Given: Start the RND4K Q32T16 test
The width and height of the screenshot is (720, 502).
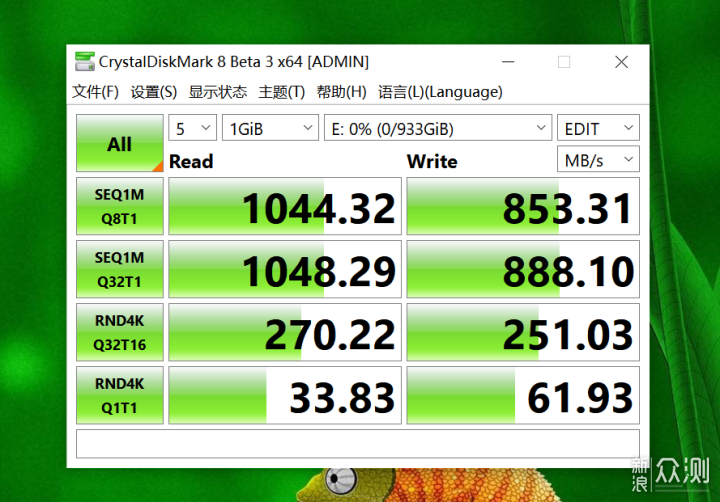Looking at the screenshot, I should point(120,333).
